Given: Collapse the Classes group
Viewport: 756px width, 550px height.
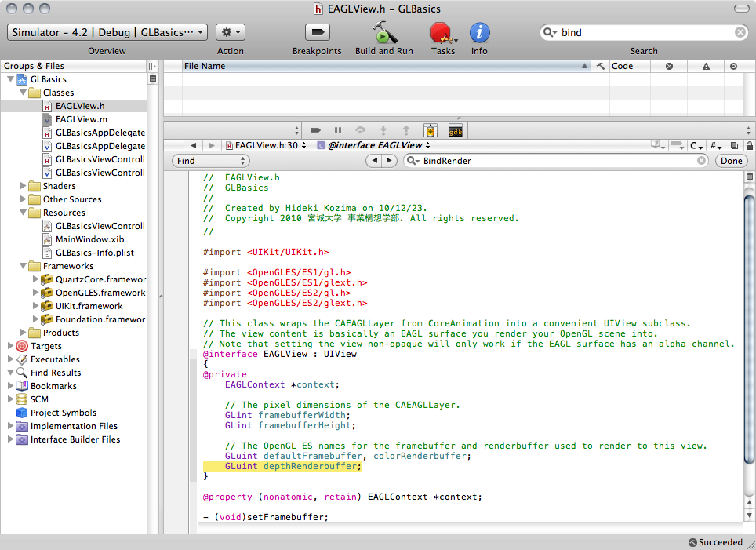Looking at the screenshot, I should [23, 92].
